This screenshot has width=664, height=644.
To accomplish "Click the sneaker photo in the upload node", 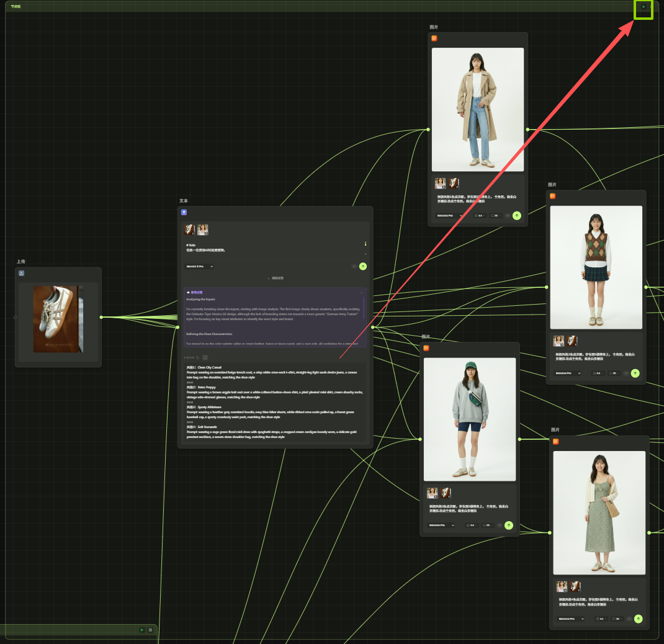I will [x=58, y=319].
